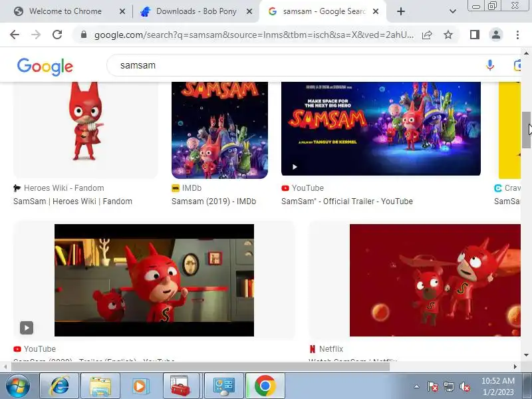Reload the current page
Screen dimensions: 532x399
pyautogui.click(x=57, y=35)
